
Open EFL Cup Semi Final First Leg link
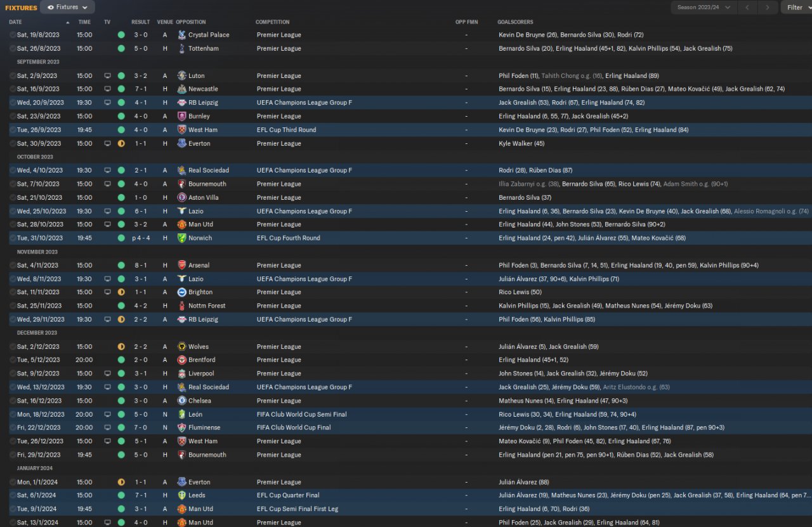coord(296,509)
